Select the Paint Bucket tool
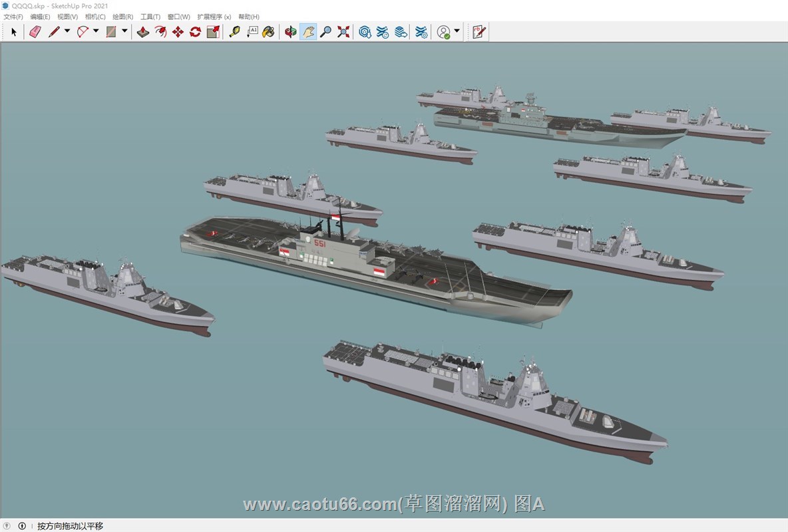The width and height of the screenshot is (788, 532). [268, 32]
